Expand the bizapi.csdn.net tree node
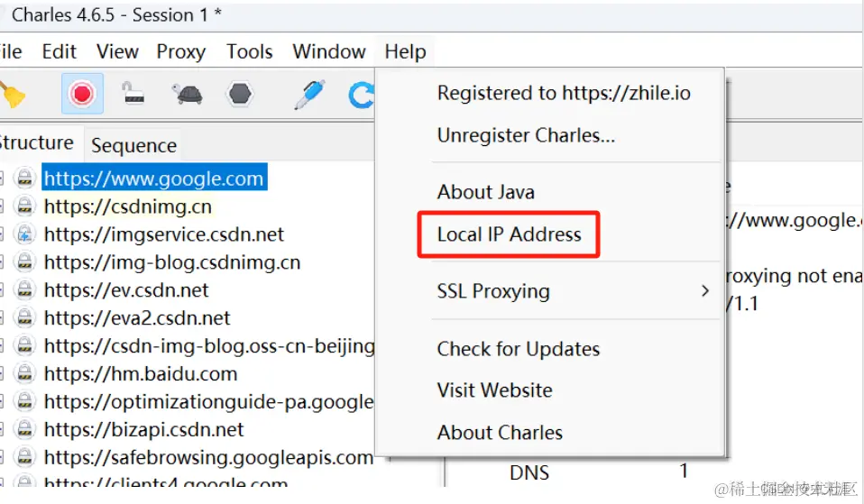Screen dimensions: 864x504 coord(2,430)
